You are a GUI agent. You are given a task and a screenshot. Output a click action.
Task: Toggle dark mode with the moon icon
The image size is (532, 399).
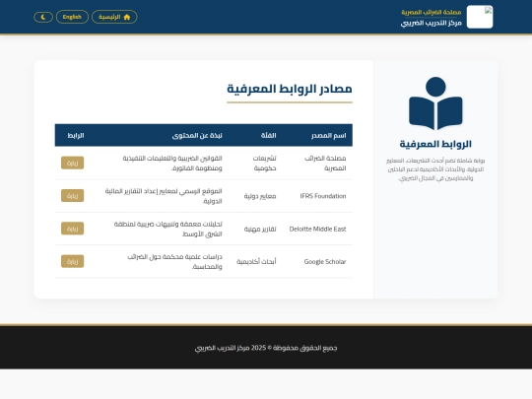click(x=43, y=17)
